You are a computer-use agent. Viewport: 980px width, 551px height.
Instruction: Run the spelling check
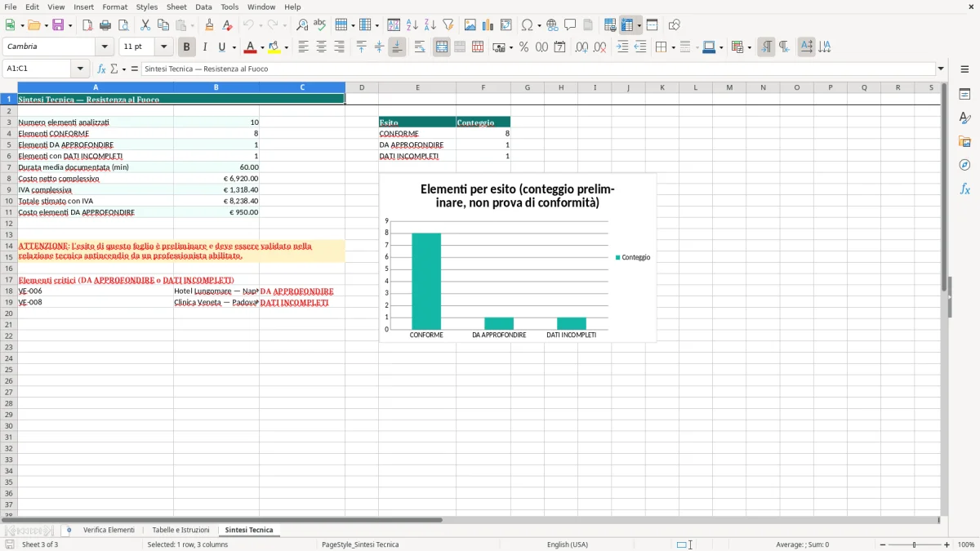coord(319,25)
